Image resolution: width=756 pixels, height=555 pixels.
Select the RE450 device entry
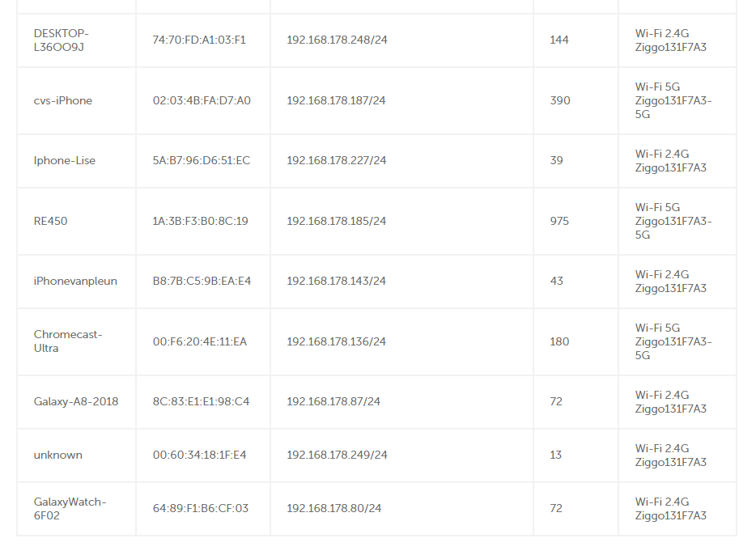[x=51, y=221]
